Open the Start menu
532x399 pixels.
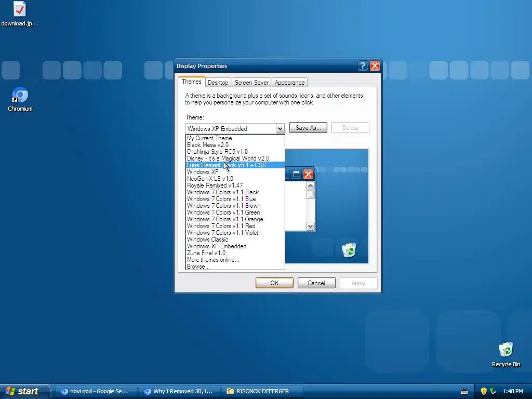(x=25, y=391)
